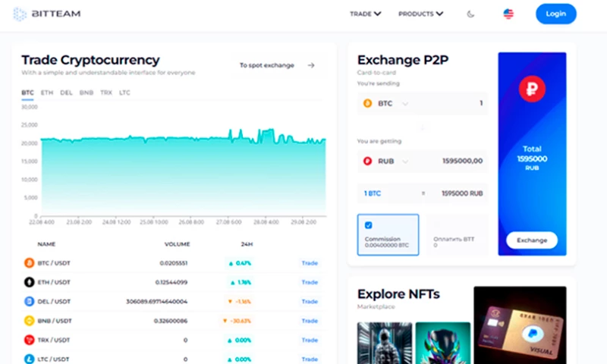
Task: Click Trade link for LTC / USDT
Action: pos(310,359)
